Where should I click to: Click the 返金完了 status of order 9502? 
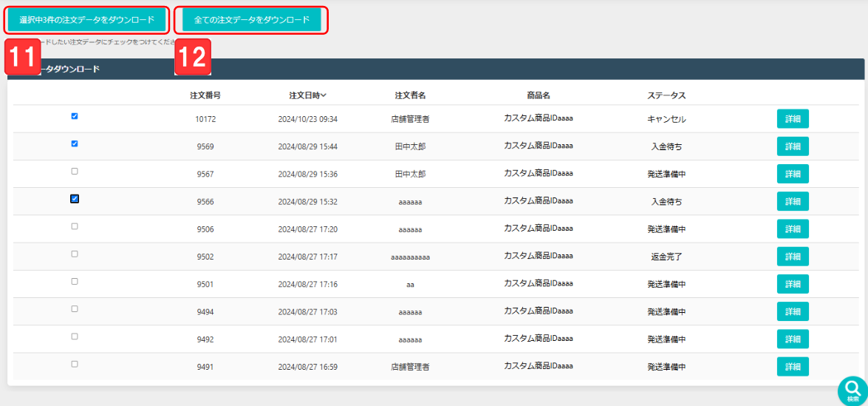tap(666, 257)
